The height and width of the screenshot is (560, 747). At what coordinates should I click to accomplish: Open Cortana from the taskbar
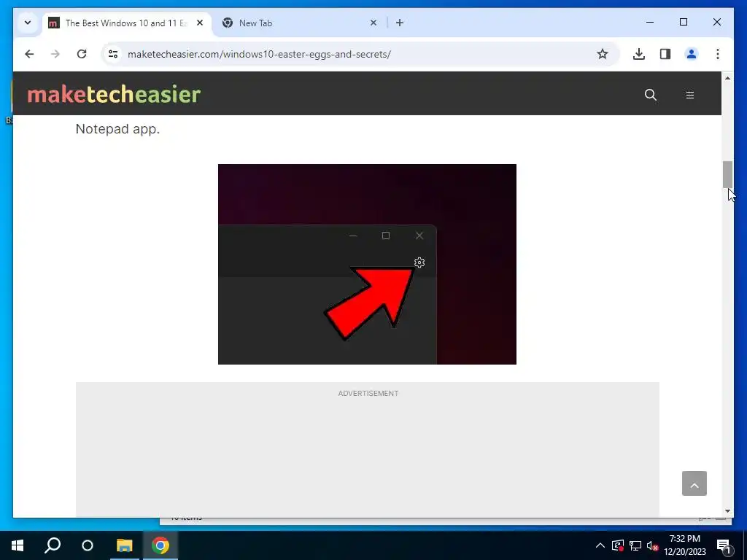pyautogui.click(x=88, y=545)
